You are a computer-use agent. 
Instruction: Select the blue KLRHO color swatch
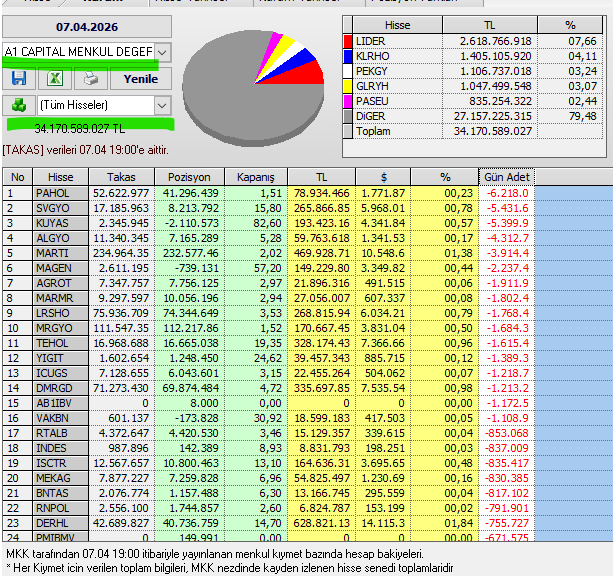coord(348,56)
